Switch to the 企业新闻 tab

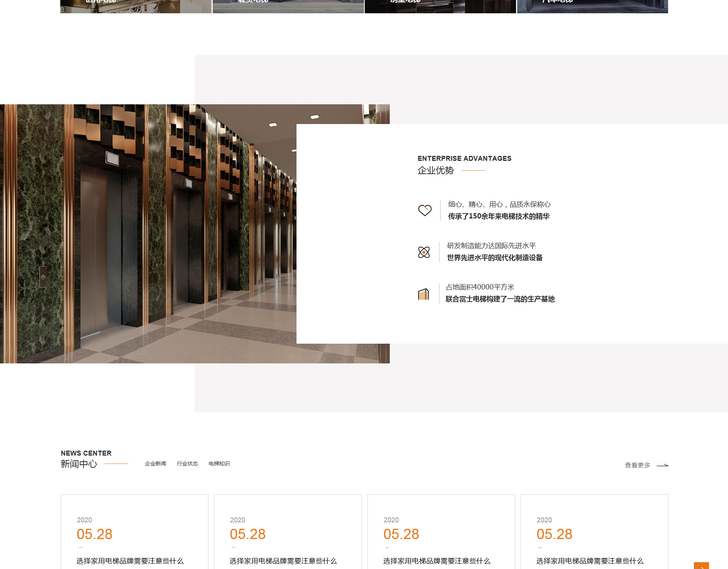pos(155,464)
